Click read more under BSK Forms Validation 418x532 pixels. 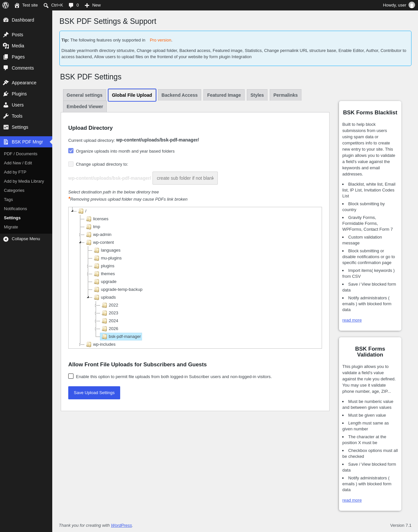click(352, 500)
